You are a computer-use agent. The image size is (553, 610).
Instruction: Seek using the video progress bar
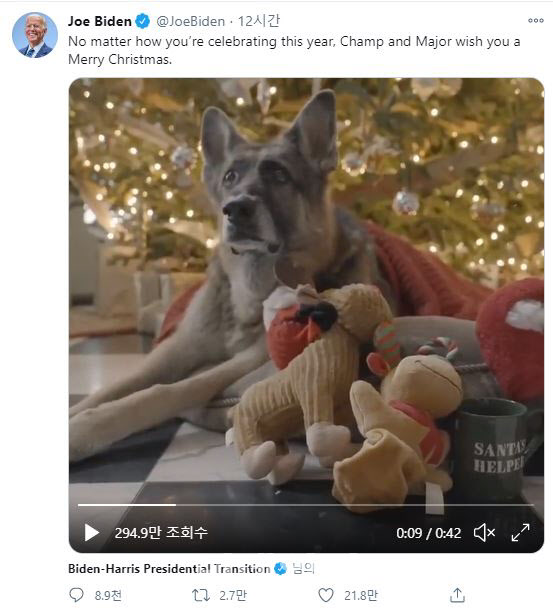click(x=305, y=505)
